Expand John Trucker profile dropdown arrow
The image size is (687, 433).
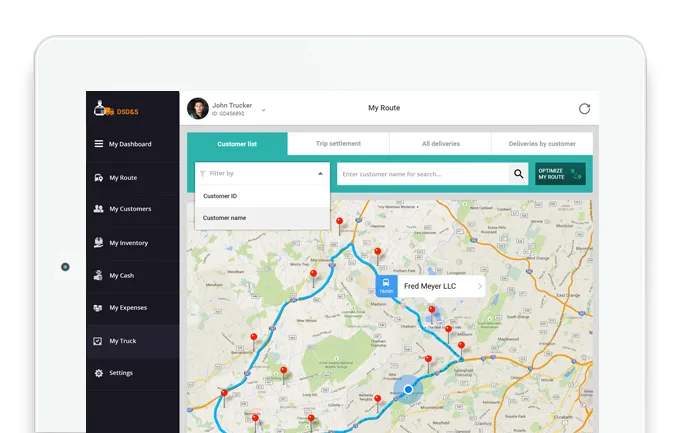[263, 109]
